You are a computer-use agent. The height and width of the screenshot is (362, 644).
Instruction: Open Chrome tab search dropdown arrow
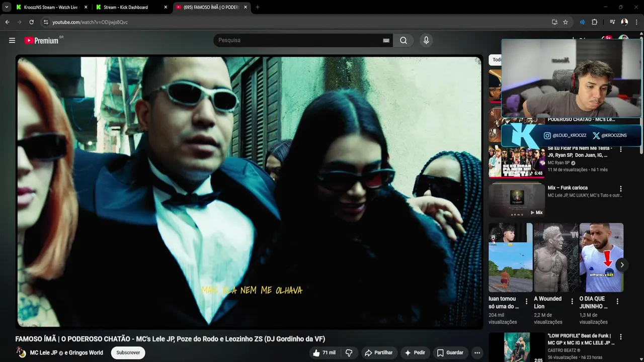pyautogui.click(x=7, y=7)
